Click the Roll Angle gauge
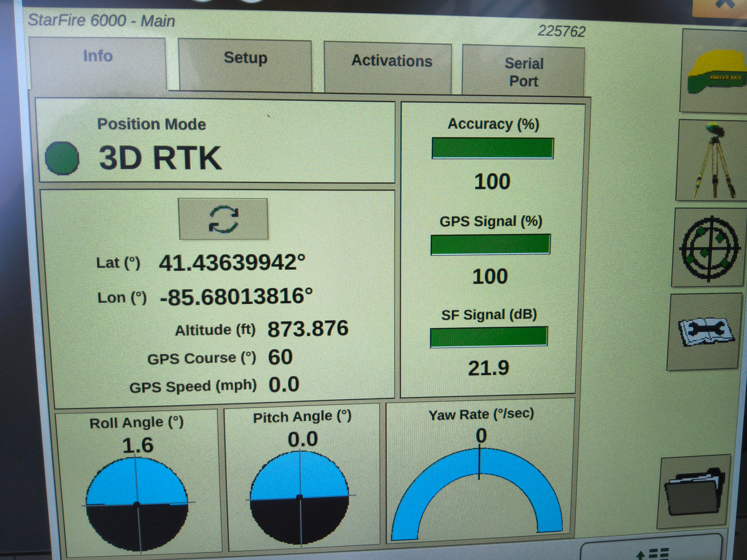The height and width of the screenshot is (560, 747). pos(137,504)
